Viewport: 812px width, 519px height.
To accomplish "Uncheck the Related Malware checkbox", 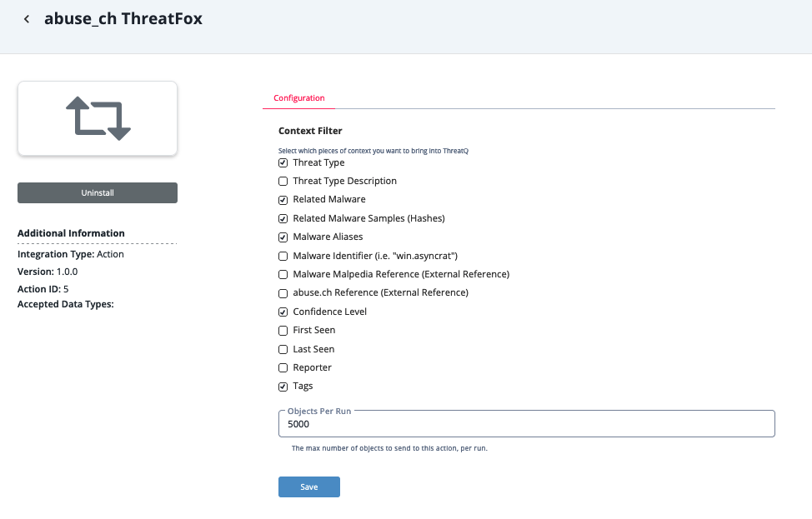I will pos(283,200).
